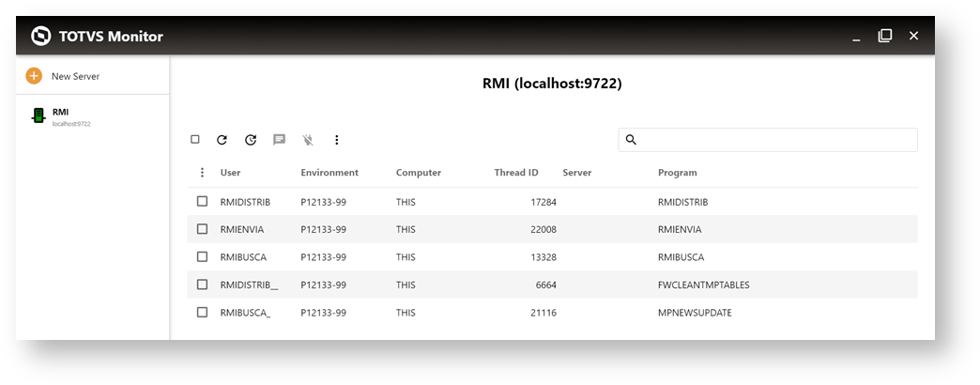980x385 pixels.
Task: Click the search magnifier icon
Action: tap(631, 140)
